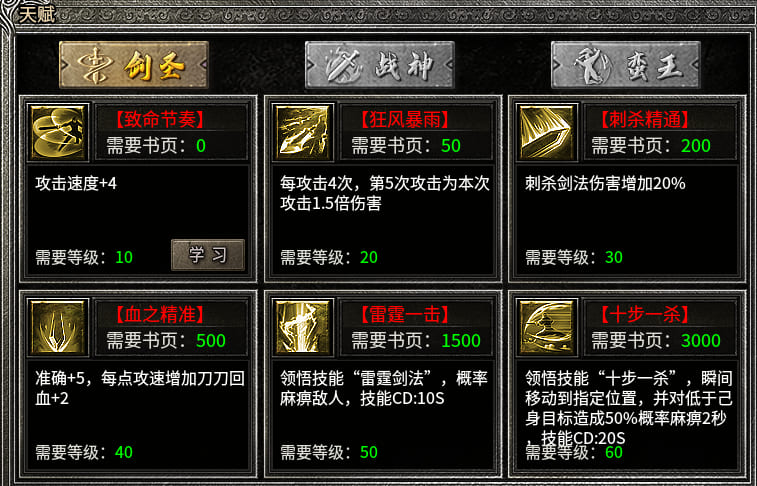Click the 学习 button to learn skill
Image resolution: width=757 pixels, height=486 pixels.
(208, 255)
